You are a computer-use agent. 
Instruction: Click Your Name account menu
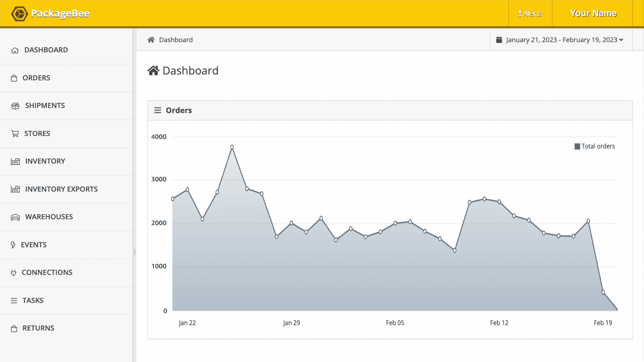(593, 13)
